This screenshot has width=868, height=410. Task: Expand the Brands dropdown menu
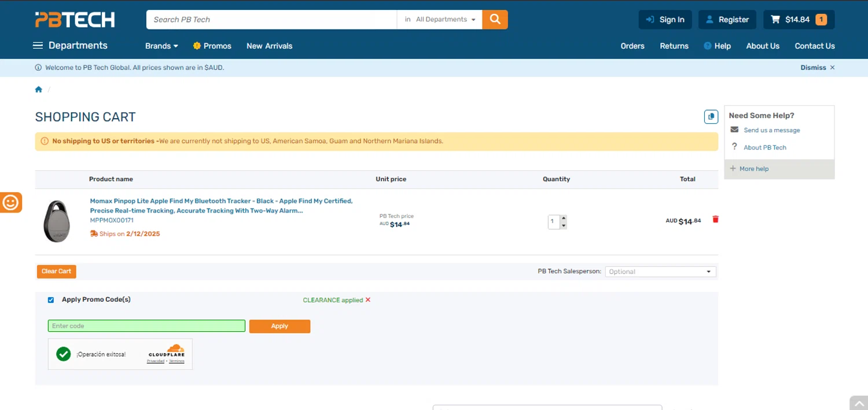tap(161, 46)
